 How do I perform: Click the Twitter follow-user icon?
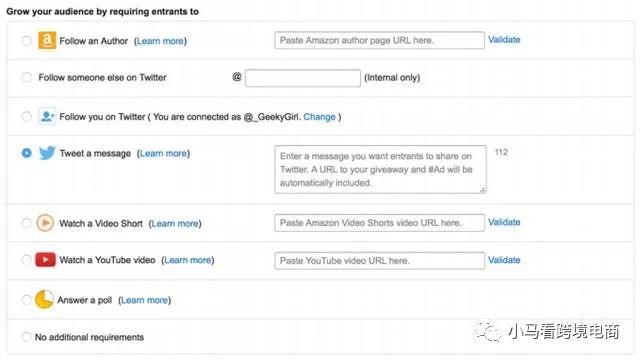pos(47,116)
